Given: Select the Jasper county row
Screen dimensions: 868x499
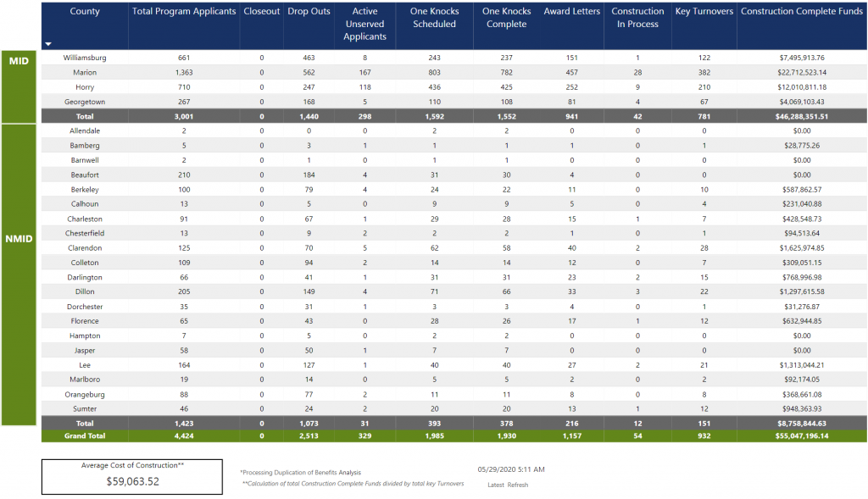Looking at the screenshot, I should [x=454, y=350].
